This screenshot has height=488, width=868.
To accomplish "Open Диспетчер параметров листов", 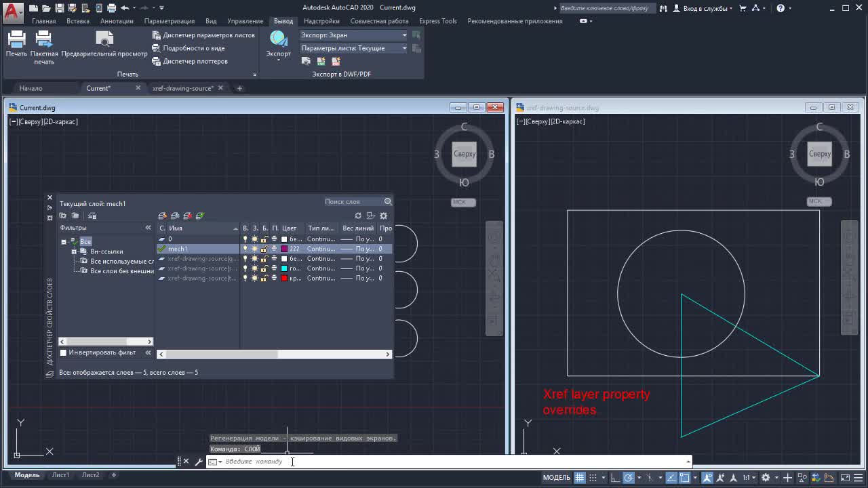I will [203, 35].
